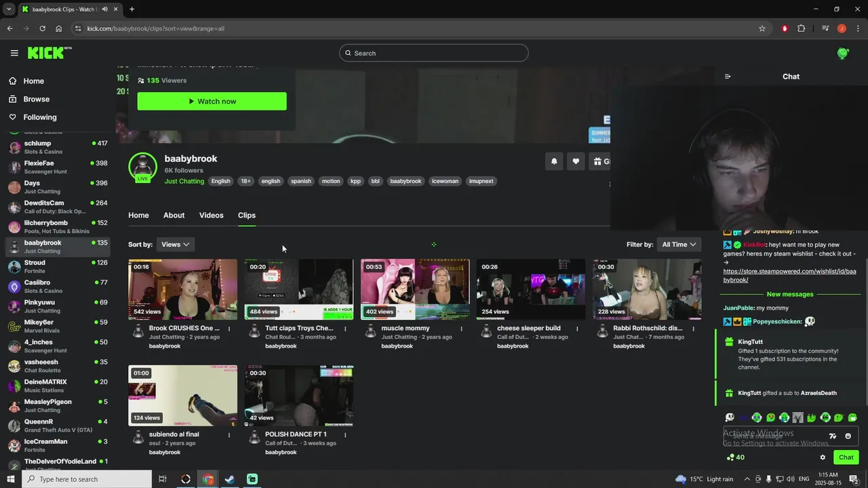Play the muscle mommy clip thumbnail
The width and height of the screenshot is (868, 488).
(x=415, y=289)
